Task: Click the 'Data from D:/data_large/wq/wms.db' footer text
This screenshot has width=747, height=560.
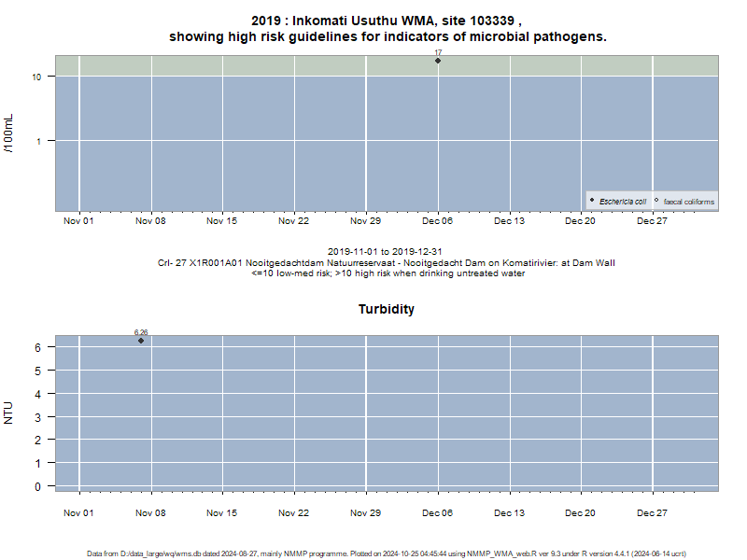Action: (x=387, y=553)
